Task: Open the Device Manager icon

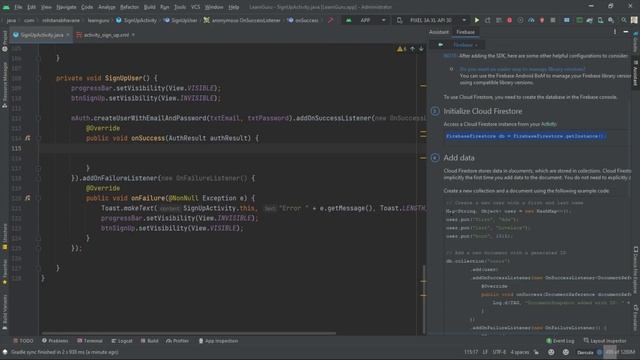Action: 600,20
